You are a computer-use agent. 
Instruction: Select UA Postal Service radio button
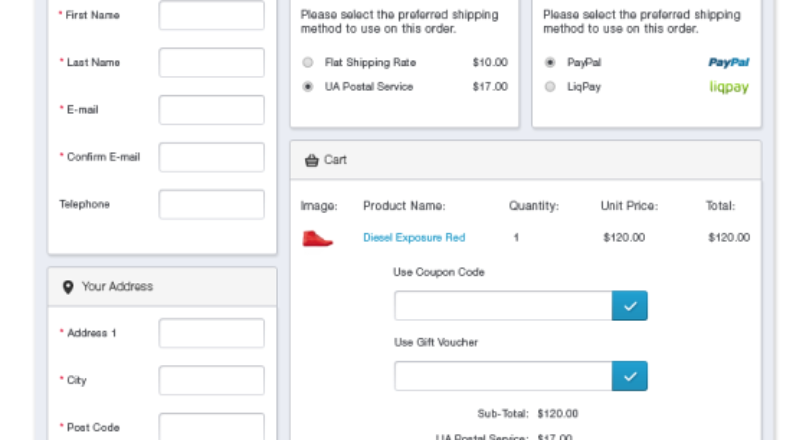pyautogui.click(x=307, y=86)
